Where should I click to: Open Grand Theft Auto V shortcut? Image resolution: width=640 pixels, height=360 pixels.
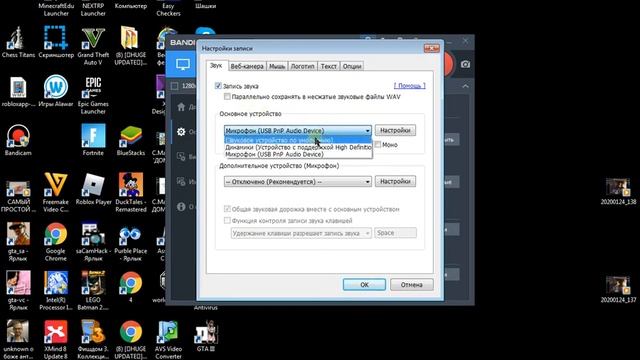(x=93, y=46)
